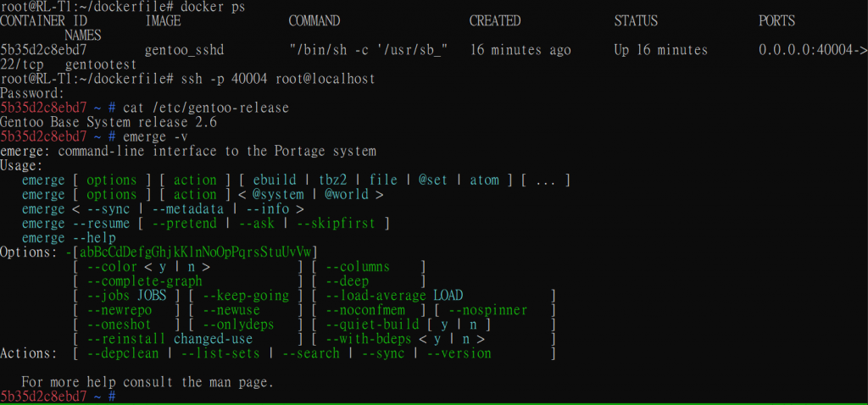Select the emerge --help line
Screen dimensions: 868x405
(x=69, y=238)
